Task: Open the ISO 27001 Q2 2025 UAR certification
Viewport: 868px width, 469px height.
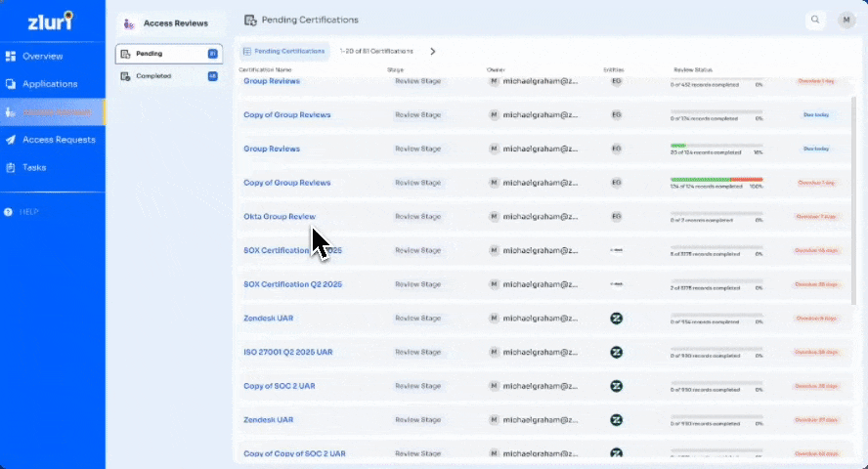Action: point(287,352)
